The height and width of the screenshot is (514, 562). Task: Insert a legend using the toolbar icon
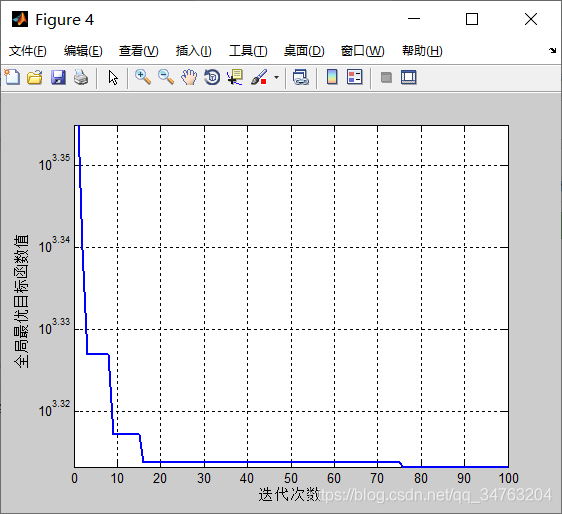[x=354, y=77]
